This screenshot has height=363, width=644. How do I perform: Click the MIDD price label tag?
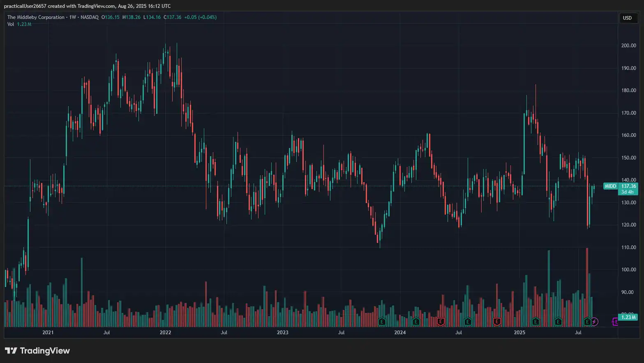pyautogui.click(x=610, y=186)
